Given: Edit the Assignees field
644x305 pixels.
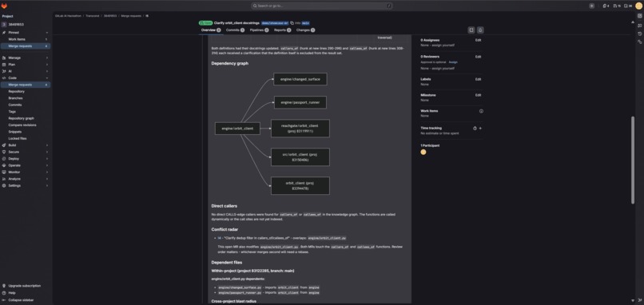Looking at the screenshot, I should click(x=478, y=40).
